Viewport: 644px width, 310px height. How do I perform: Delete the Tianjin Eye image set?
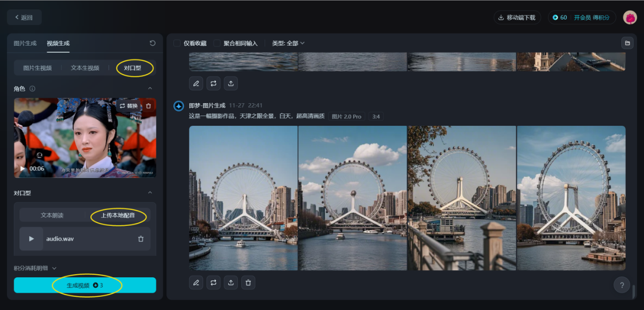pyautogui.click(x=249, y=283)
